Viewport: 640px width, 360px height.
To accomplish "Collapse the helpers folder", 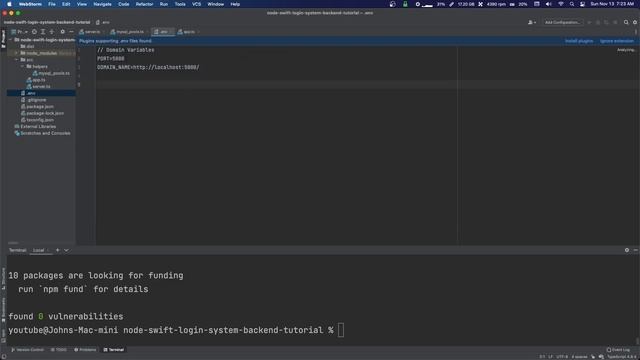I will point(22,67).
